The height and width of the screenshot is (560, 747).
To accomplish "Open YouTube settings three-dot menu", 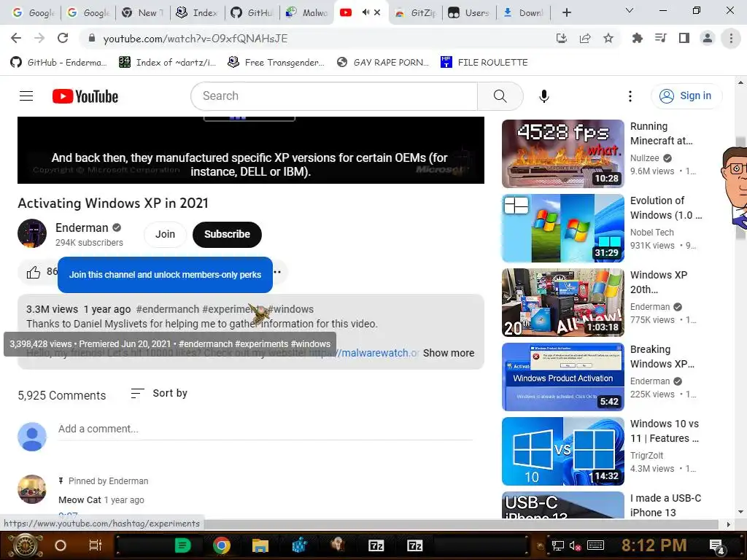I will coord(630,96).
